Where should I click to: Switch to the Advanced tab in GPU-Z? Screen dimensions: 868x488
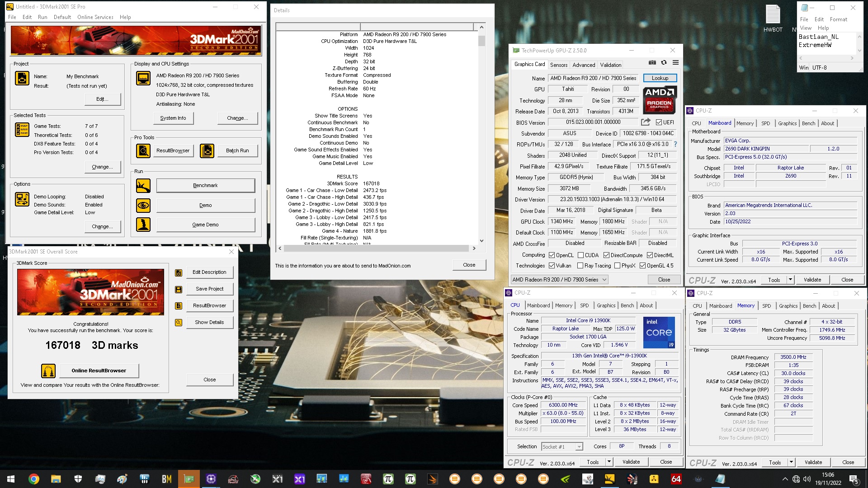584,65
